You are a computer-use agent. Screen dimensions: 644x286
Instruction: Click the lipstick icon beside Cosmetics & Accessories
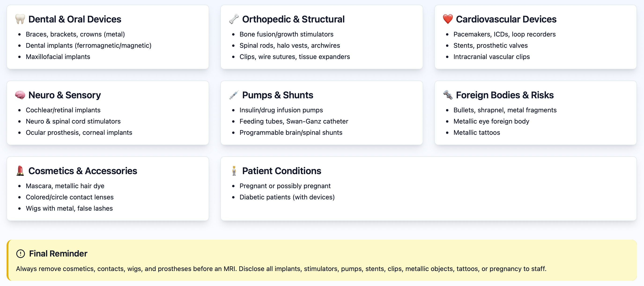[20, 171]
